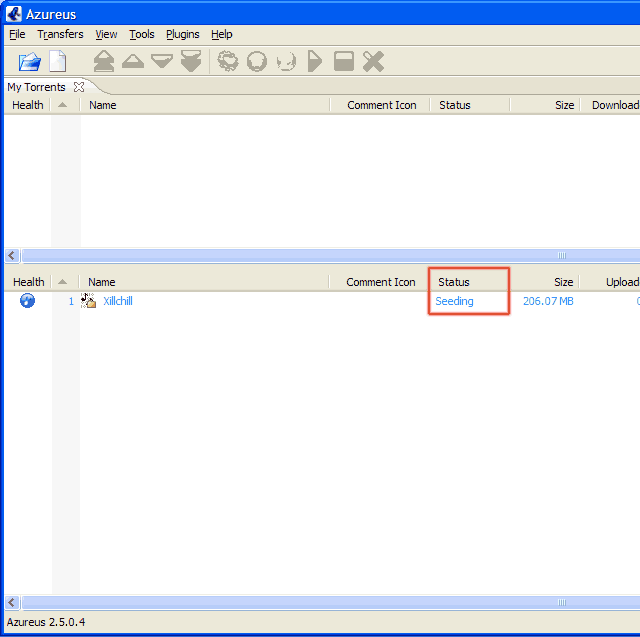Click the sort arrow column in the upper list
The height and width of the screenshot is (637, 640).
tap(63, 105)
